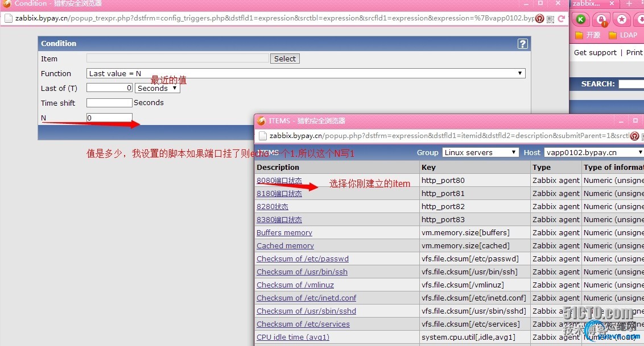Select the Checksum of /etc/inetd.conf item

(307, 298)
